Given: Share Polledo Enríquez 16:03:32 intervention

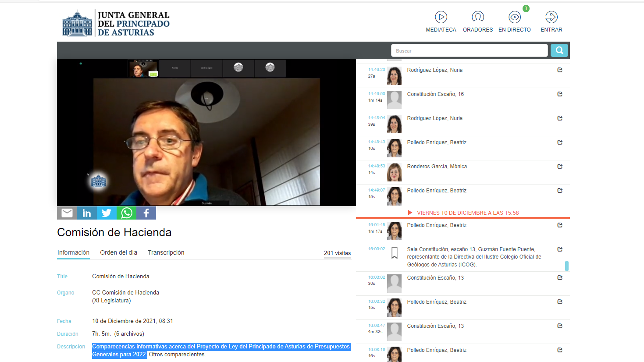Looking at the screenshot, I should pyautogui.click(x=560, y=302).
